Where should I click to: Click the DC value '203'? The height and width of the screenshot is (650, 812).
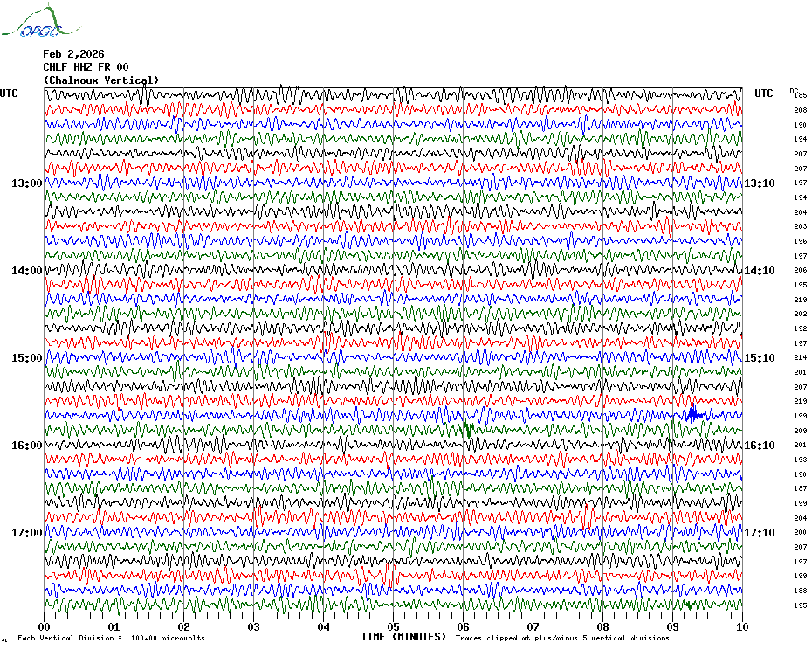pos(801,226)
